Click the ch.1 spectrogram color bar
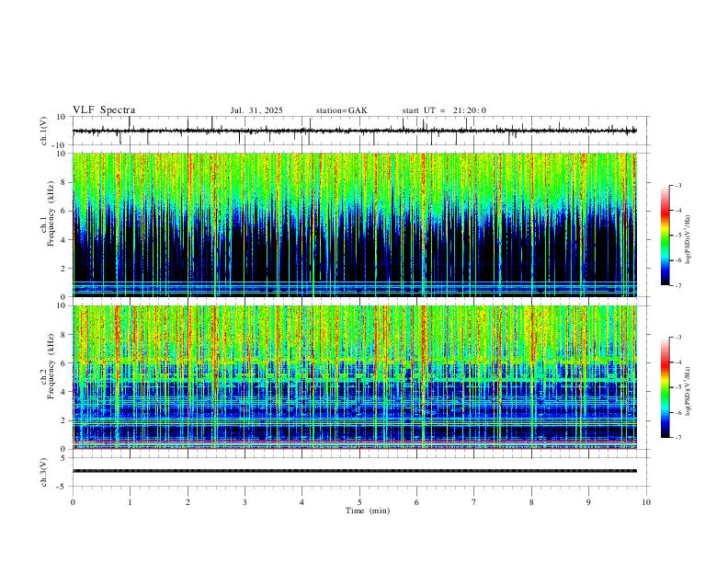Viewport: 728px width, 563px height. 665,236
